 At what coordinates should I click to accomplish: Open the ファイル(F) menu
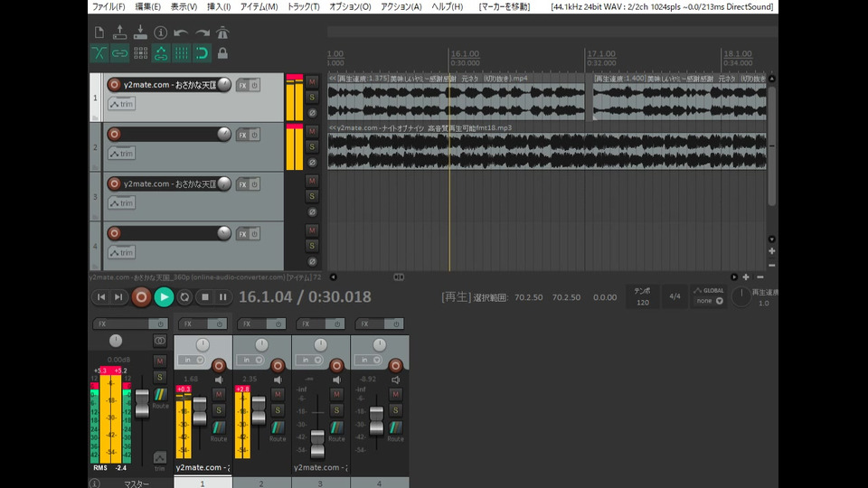(108, 6)
